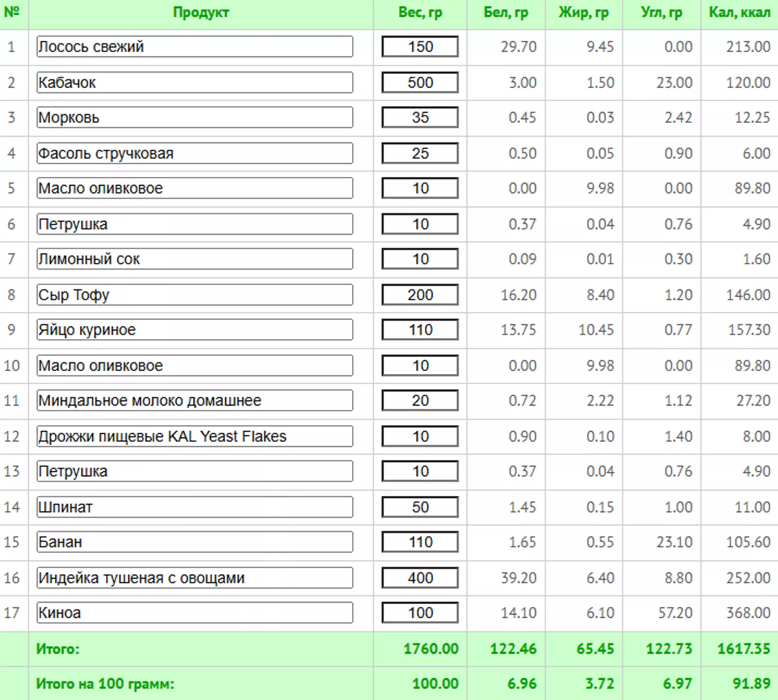Click row 10 Масло оливковое weight field
Screen dimensions: 778x700
[x=420, y=366]
